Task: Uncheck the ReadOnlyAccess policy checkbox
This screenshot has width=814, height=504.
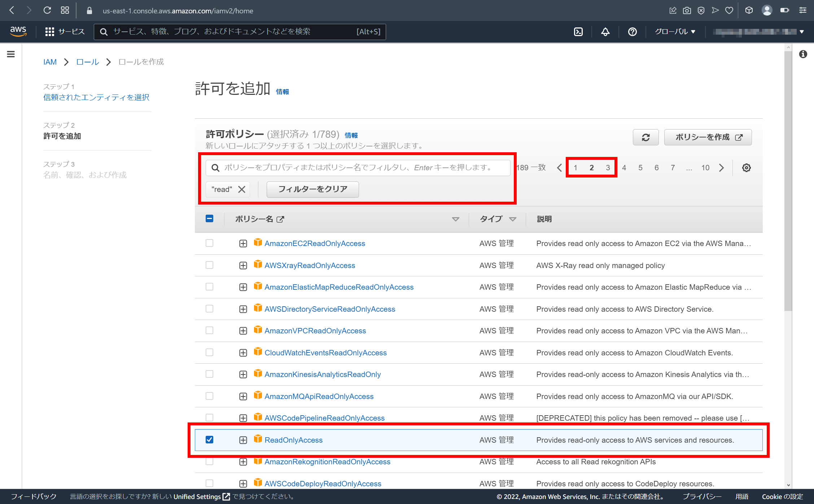Action: pyautogui.click(x=209, y=439)
